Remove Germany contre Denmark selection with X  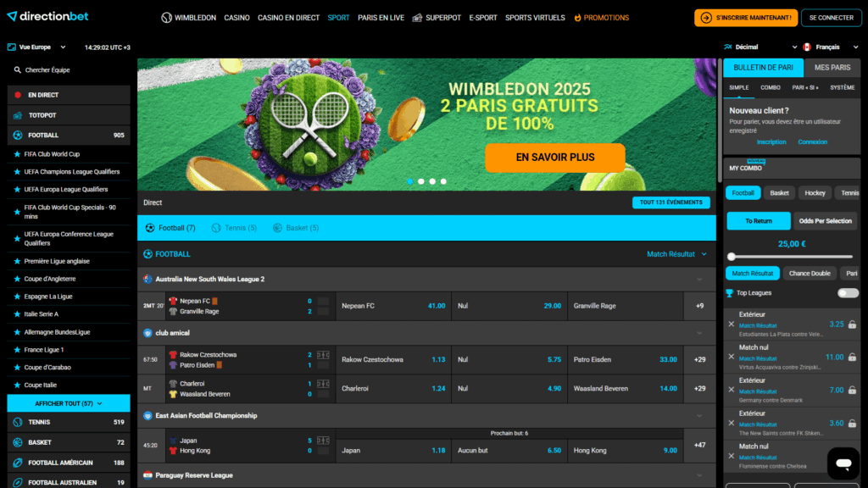(732, 390)
